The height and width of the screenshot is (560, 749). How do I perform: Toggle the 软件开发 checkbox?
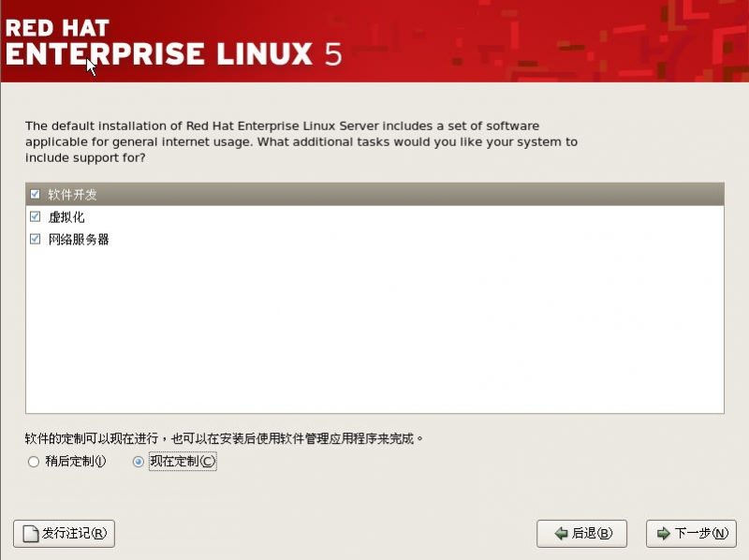pos(36,195)
